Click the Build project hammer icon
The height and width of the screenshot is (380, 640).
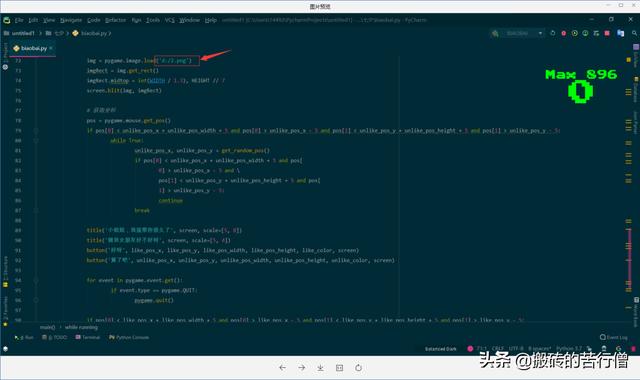pyautogui.click(x=495, y=33)
